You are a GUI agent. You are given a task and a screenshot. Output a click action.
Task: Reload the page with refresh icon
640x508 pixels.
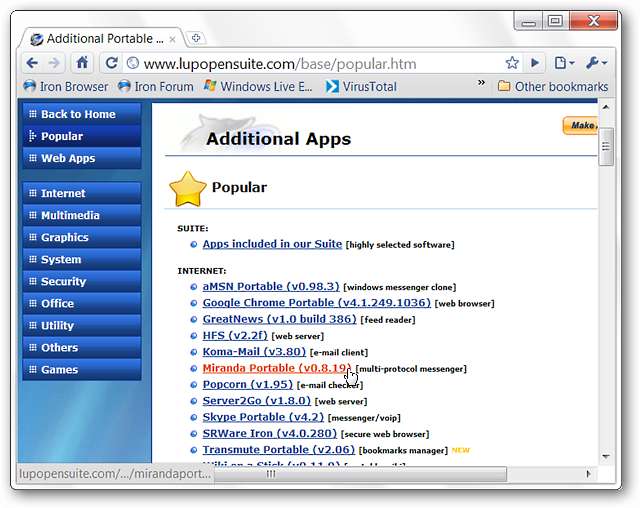point(111,62)
